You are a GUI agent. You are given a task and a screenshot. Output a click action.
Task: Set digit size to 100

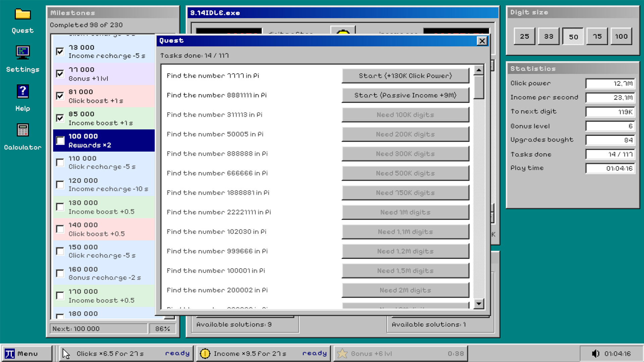pyautogui.click(x=621, y=37)
